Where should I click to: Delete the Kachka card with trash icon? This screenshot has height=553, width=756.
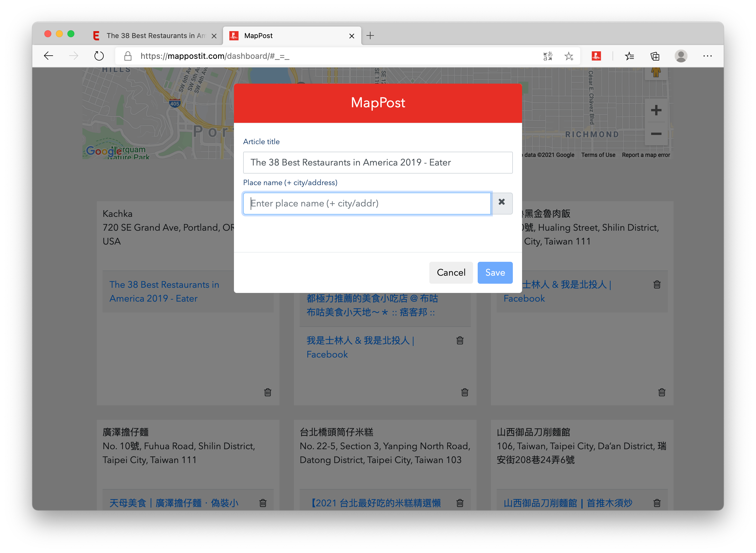(x=268, y=392)
